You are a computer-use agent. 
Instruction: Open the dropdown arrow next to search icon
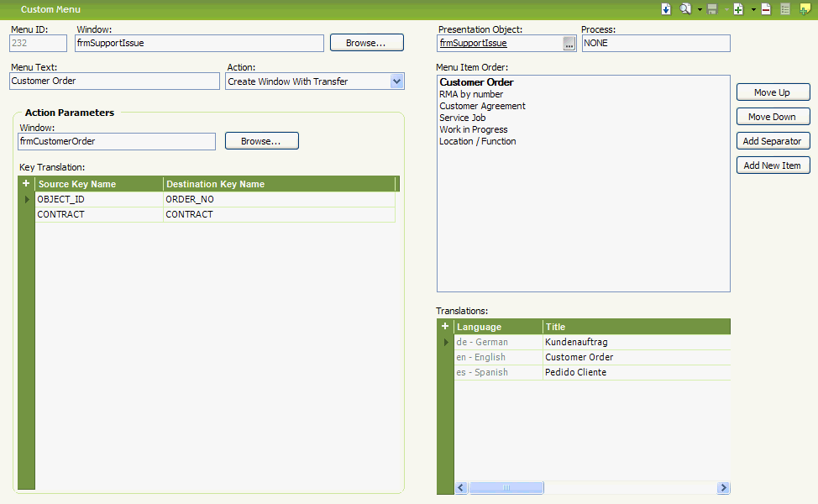[700, 8]
